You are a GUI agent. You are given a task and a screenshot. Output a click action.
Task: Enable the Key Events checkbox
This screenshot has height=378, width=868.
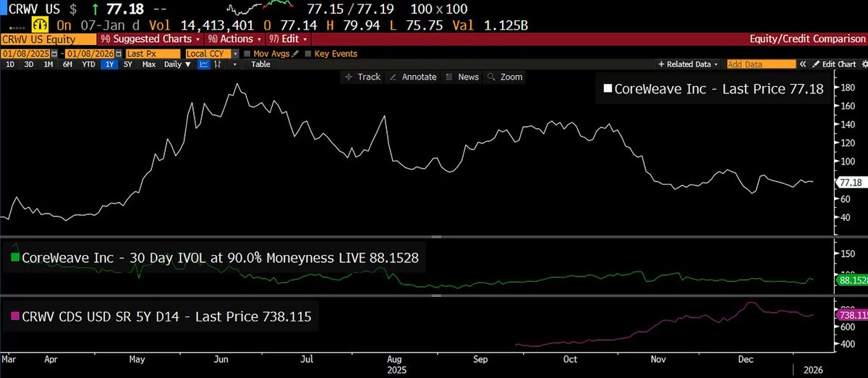[x=309, y=54]
